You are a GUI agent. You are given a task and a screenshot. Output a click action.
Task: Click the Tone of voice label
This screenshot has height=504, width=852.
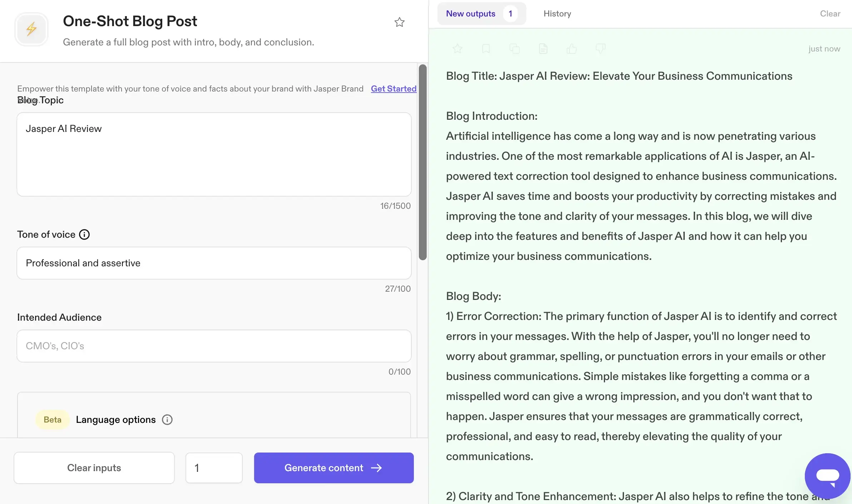46,234
